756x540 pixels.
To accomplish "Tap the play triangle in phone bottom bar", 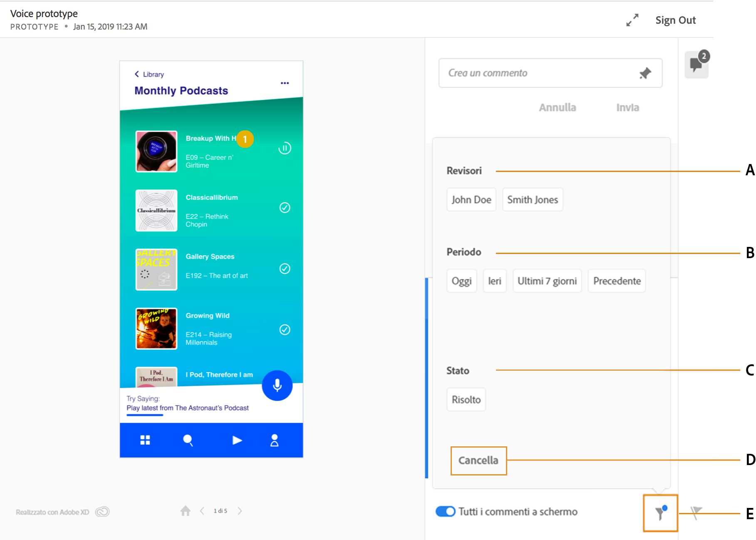I will pyautogui.click(x=237, y=440).
